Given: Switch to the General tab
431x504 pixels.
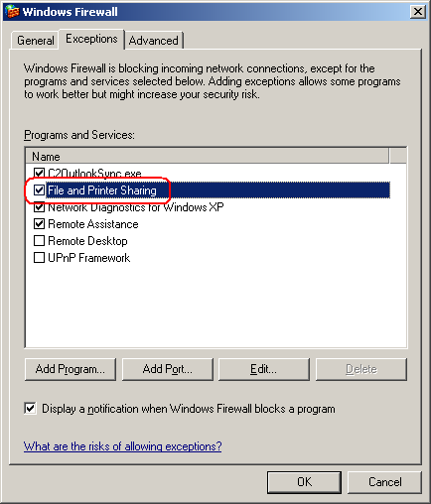Looking at the screenshot, I should coord(36,41).
